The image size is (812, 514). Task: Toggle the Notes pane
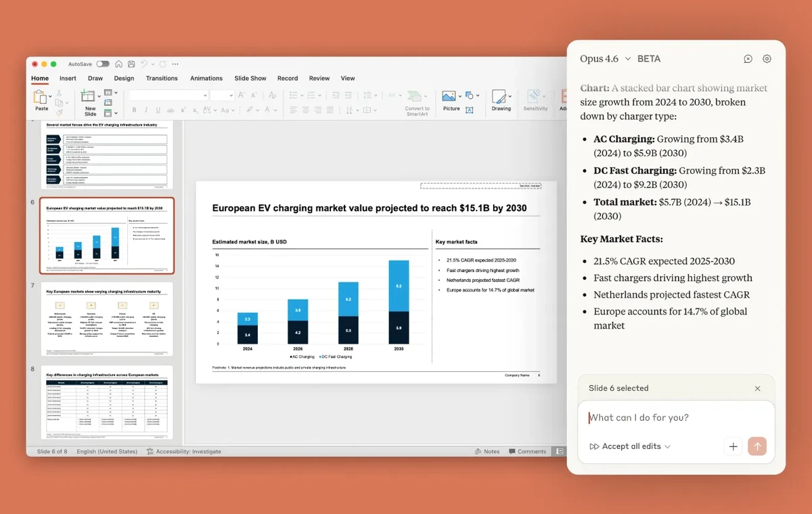487,451
